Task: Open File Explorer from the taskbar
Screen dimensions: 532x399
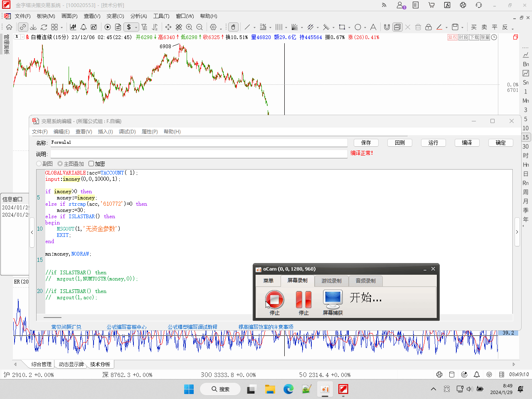Action: click(x=270, y=389)
